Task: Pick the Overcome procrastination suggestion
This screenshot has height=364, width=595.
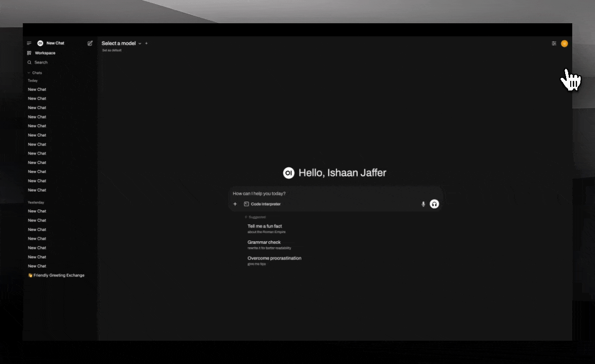Action: coord(274,258)
